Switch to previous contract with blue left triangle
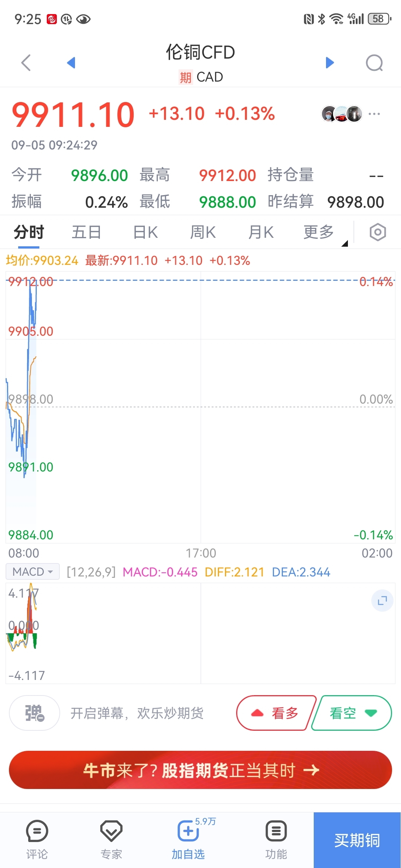401x868 pixels. click(x=71, y=62)
